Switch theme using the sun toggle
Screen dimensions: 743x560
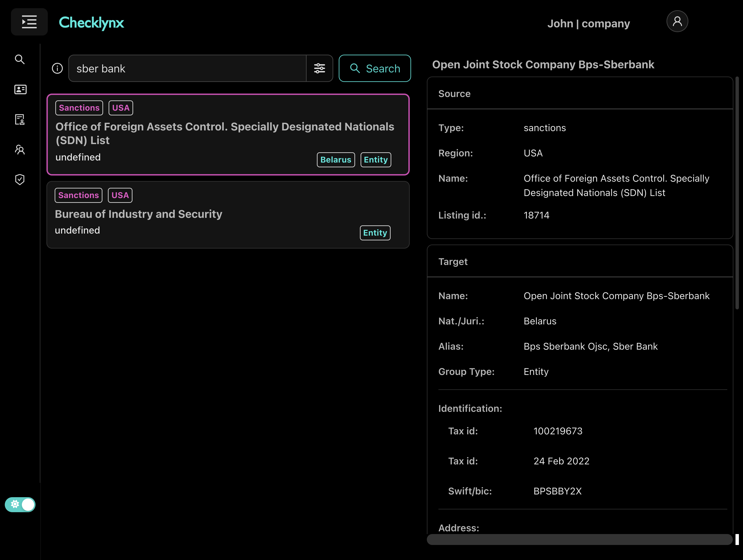point(15,504)
